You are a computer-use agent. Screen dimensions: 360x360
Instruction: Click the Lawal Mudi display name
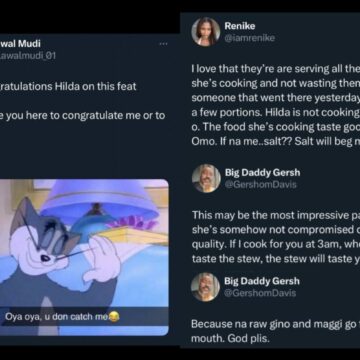[20, 43]
